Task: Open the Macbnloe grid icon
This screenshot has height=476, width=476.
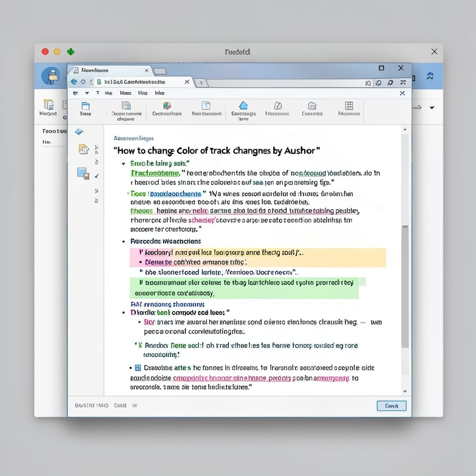Action: pos(349,109)
